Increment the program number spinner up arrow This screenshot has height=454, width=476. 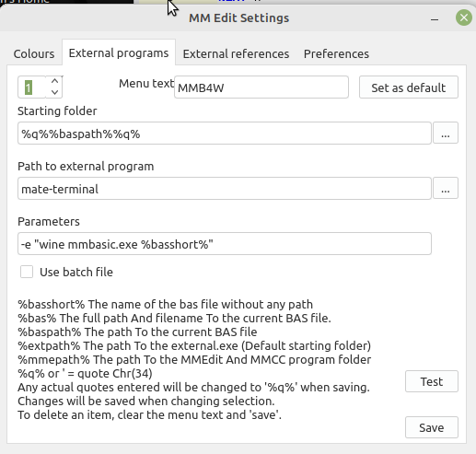(x=54, y=81)
